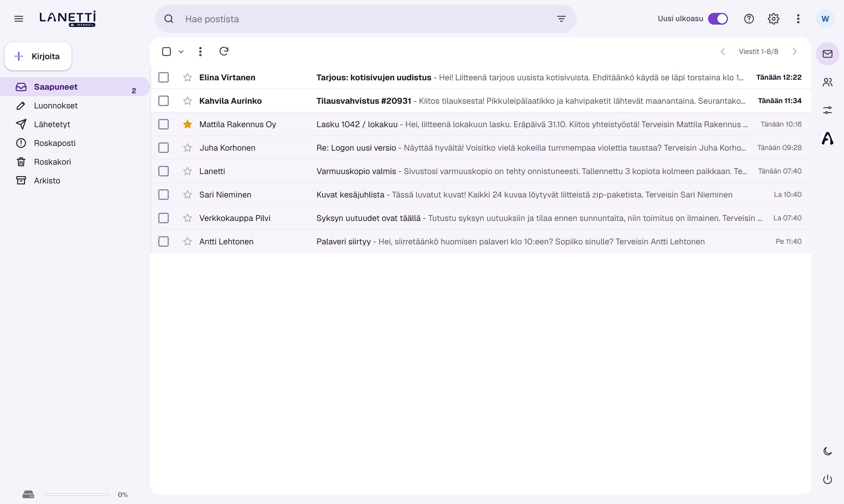Open the Lähetetyt sent folder
This screenshot has height=504, width=844.
pos(75,124)
